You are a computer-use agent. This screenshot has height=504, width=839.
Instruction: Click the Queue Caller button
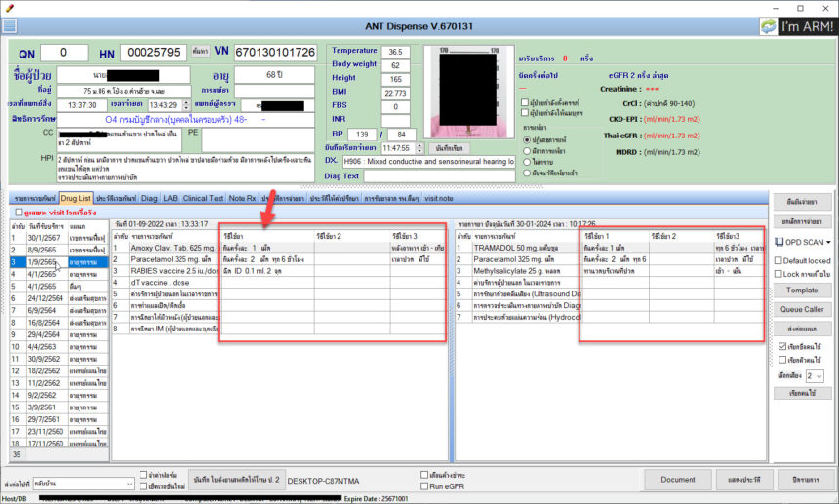pos(802,309)
